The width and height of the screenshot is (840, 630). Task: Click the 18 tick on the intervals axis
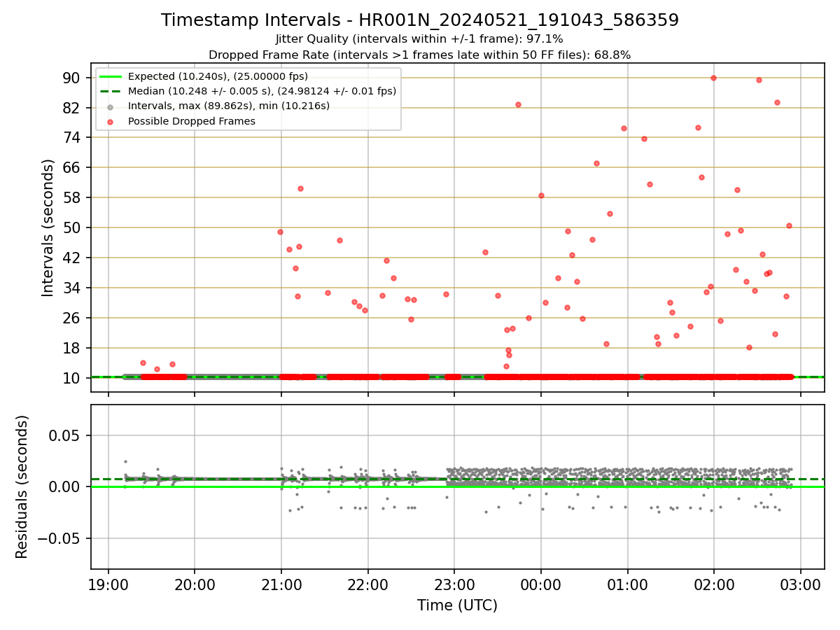73,349
